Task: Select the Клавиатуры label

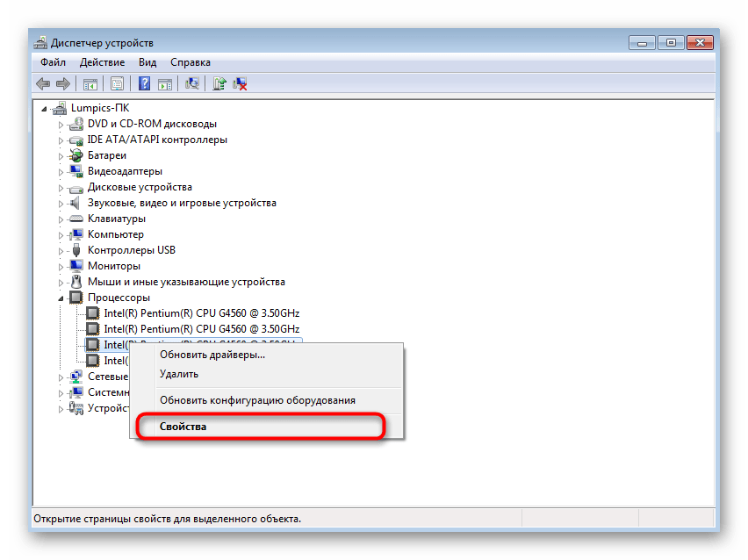Action: pyautogui.click(x=117, y=219)
